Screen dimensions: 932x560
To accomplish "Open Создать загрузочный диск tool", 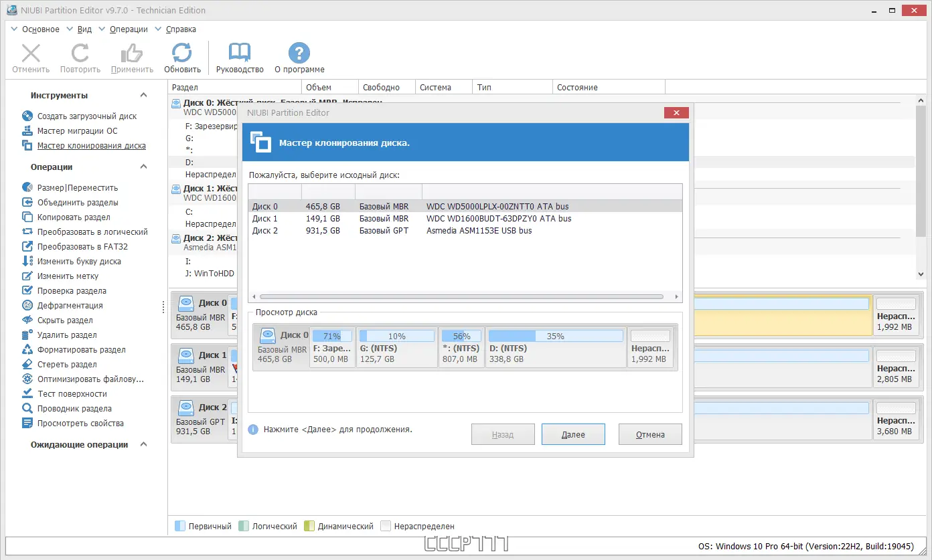I will (86, 116).
